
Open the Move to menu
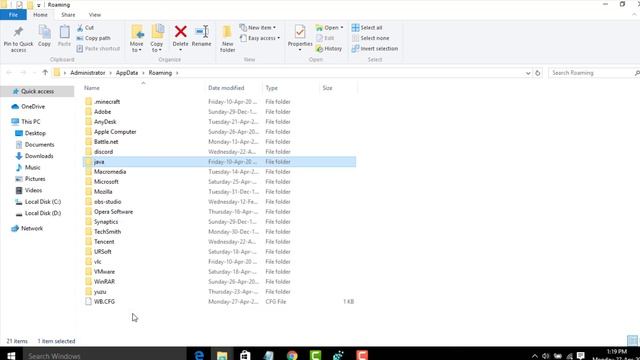pos(136,39)
